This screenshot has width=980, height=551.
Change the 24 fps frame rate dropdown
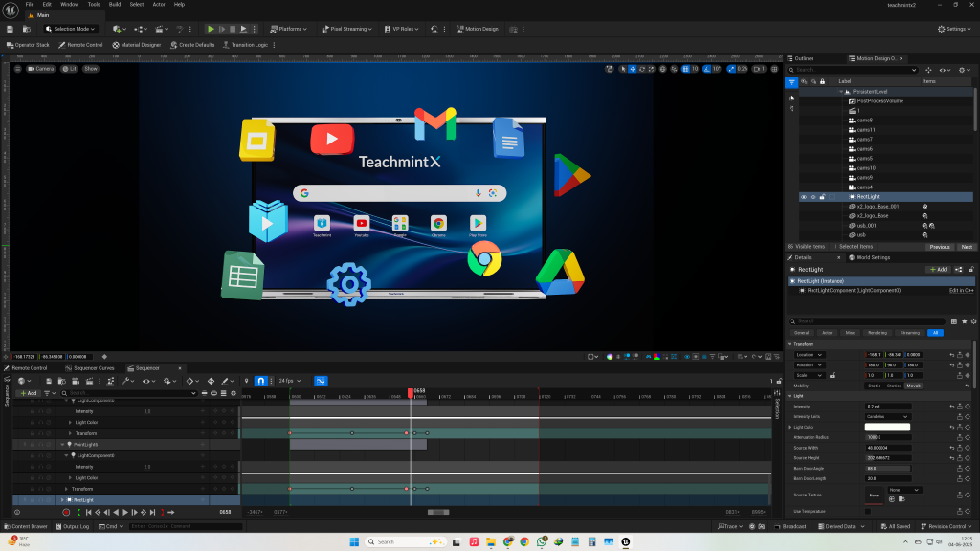coord(289,381)
